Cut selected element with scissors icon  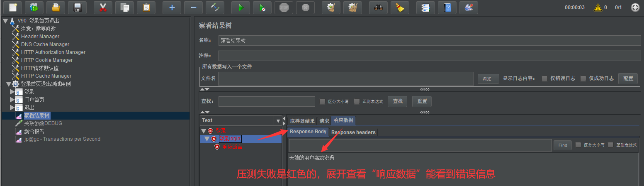tap(103, 7)
